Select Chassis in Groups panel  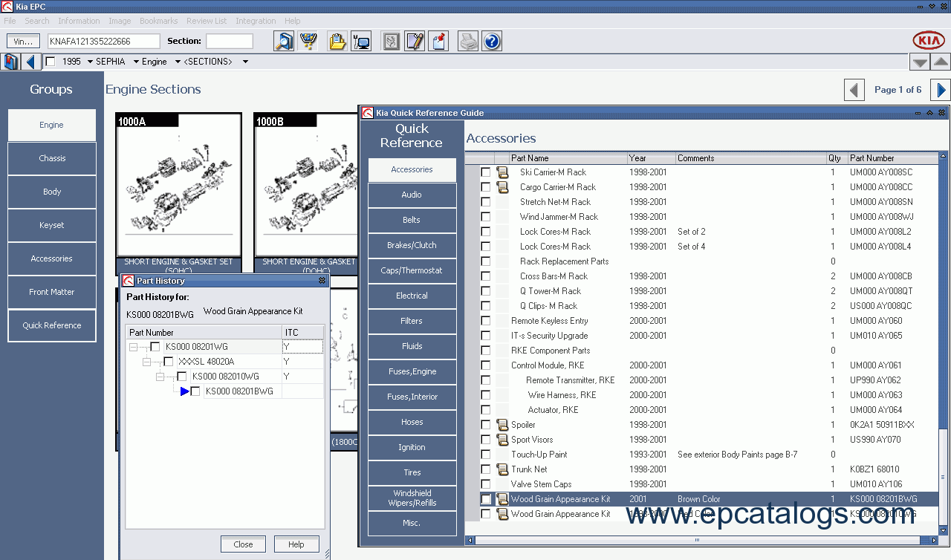tap(52, 158)
